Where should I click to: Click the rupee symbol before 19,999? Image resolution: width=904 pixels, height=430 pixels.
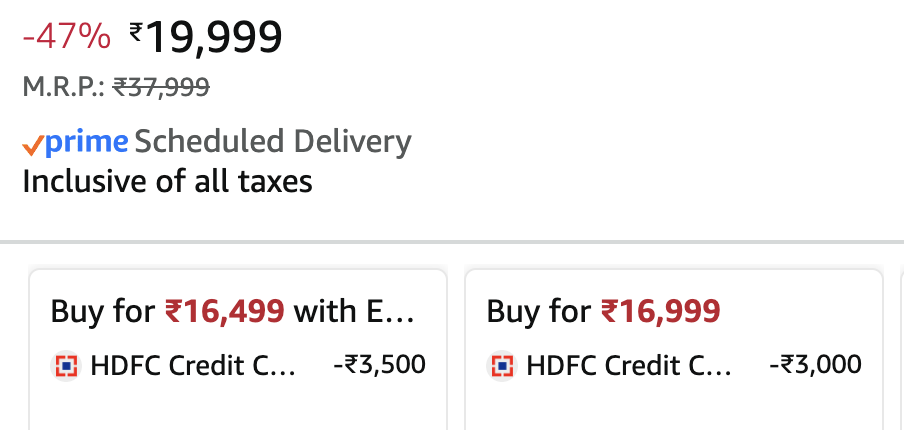[136, 34]
